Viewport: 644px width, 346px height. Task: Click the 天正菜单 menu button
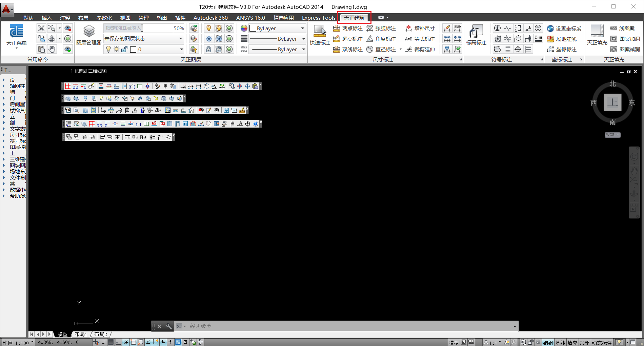(x=16, y=37)
